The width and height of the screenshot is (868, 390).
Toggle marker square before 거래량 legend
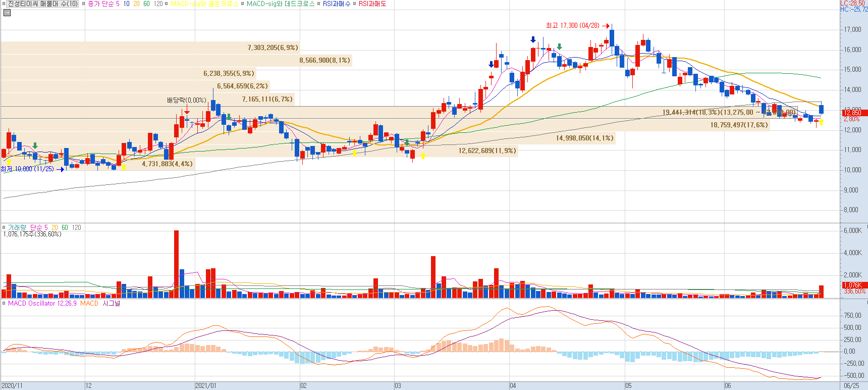(4, 227)
